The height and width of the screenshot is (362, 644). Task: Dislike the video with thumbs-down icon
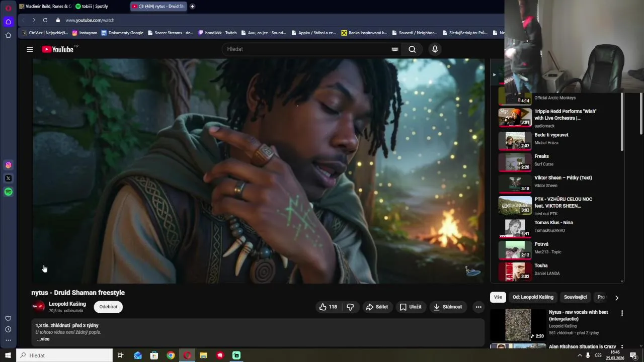350,307
